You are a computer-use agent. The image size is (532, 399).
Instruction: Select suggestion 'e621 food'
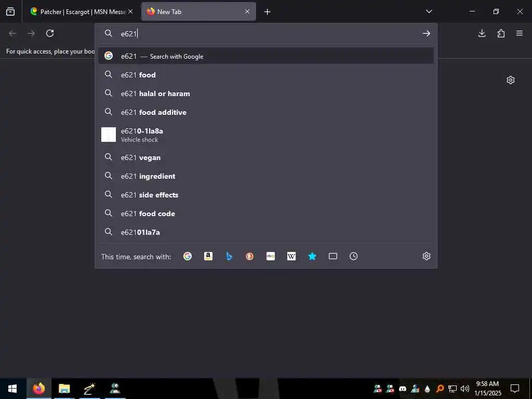[x=266, y=75]
